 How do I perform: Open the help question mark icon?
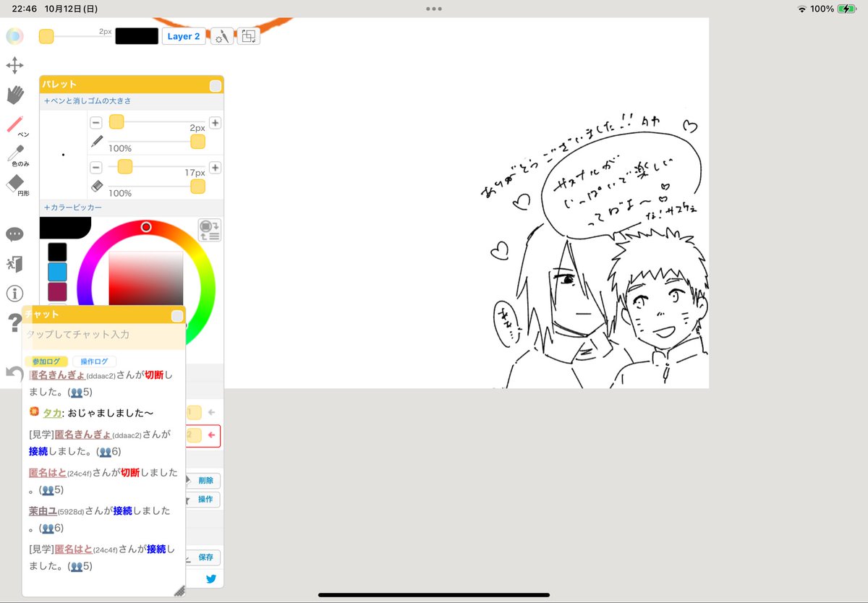(14, 323)
